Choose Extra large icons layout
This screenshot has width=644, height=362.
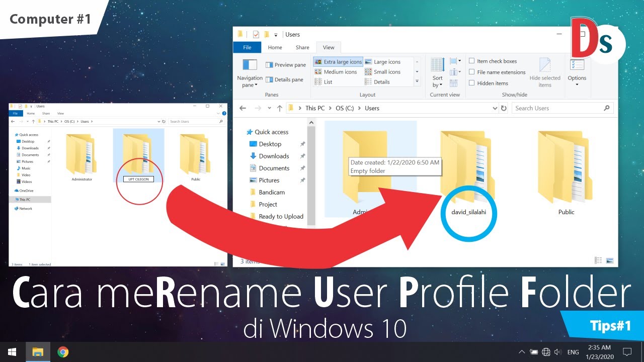(x=338, y=62)
